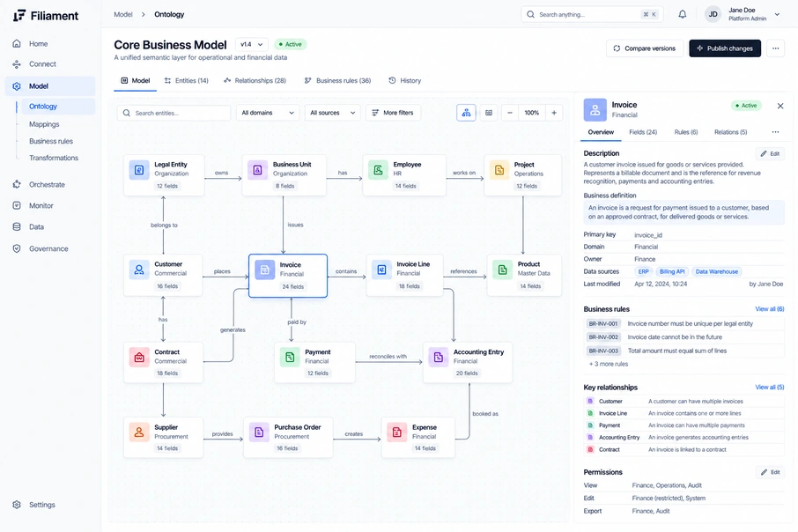The width and height of the screenshot is (798, 532).
Task: Open the notifications bell
Action: point(683,14)
